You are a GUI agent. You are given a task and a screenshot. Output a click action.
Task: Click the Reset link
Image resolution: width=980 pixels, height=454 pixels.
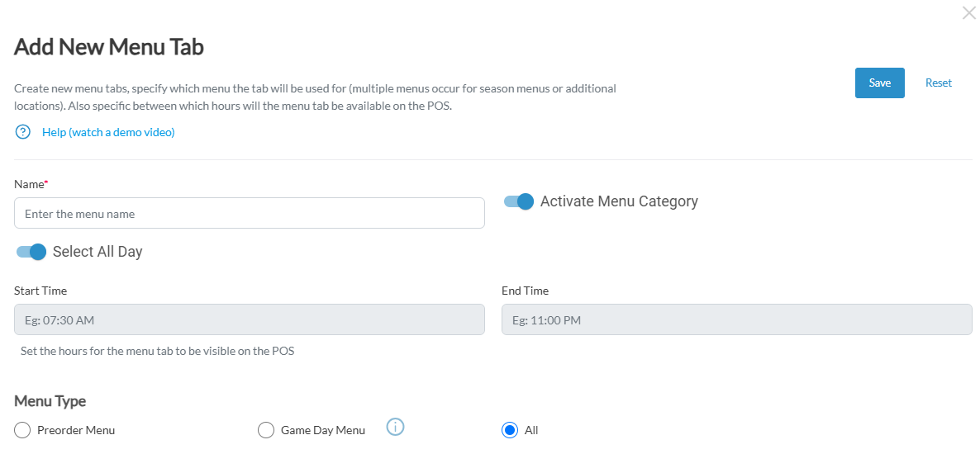click(x=938, y=83)
